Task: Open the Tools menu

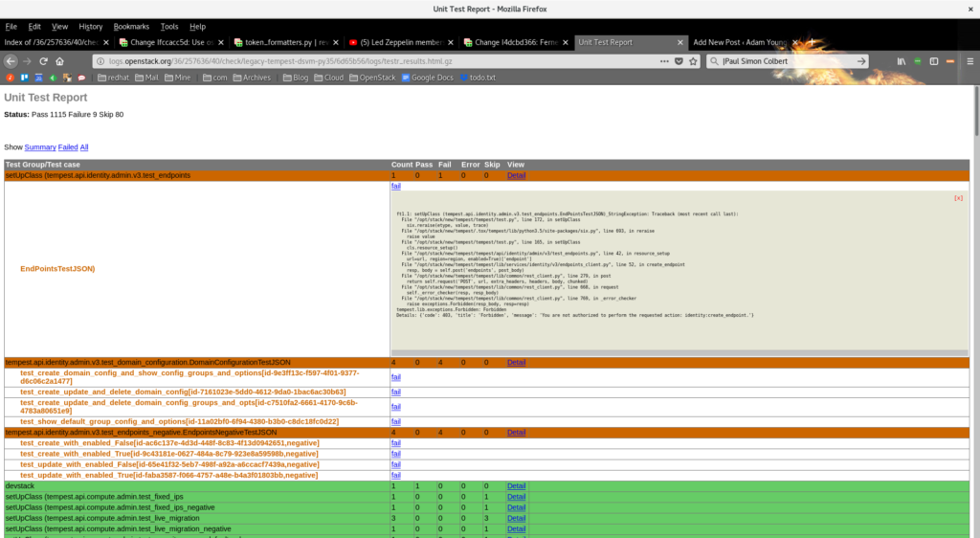Action: (x=169, y=27)
